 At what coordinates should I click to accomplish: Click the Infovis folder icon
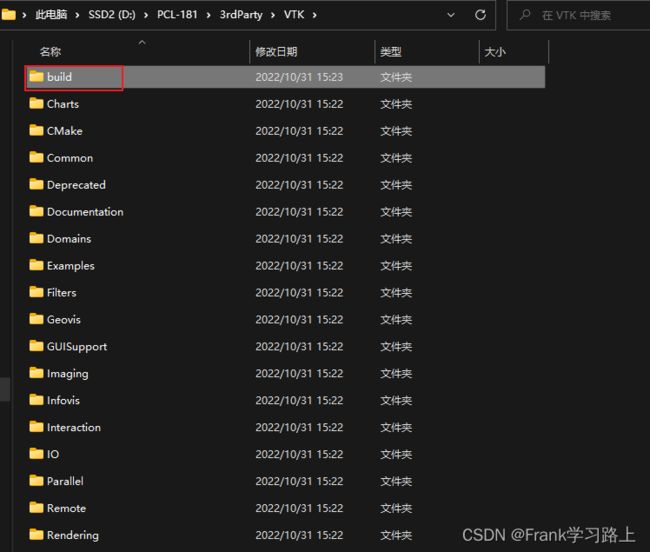point(36,400)
